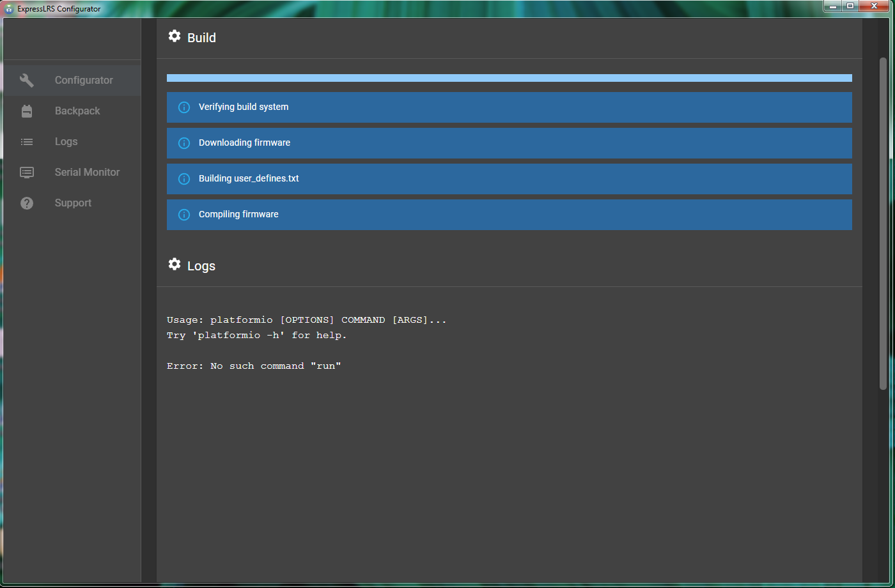Click the Build section heading
Image resolution: width=895 pixels, height=588 pixels.
pyautogui.click(x=201, y=38)
